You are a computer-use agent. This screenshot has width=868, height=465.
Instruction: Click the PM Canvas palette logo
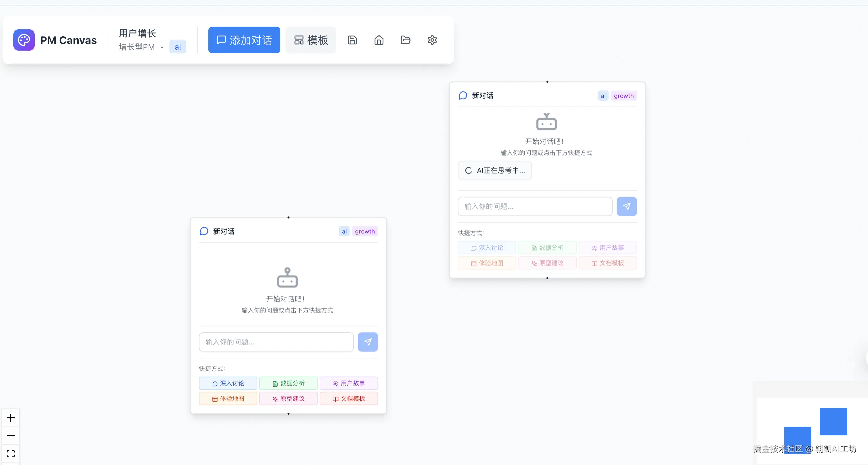(x=24, y=40)
